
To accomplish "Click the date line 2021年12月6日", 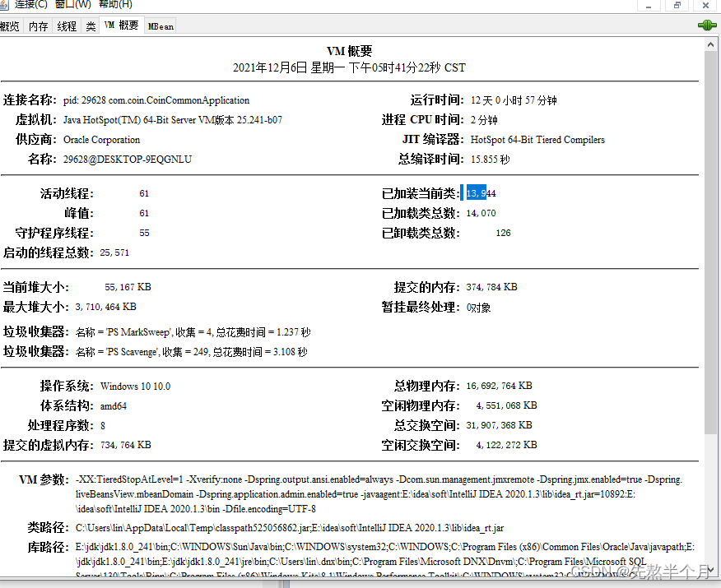I will click(x=350, y=68).
